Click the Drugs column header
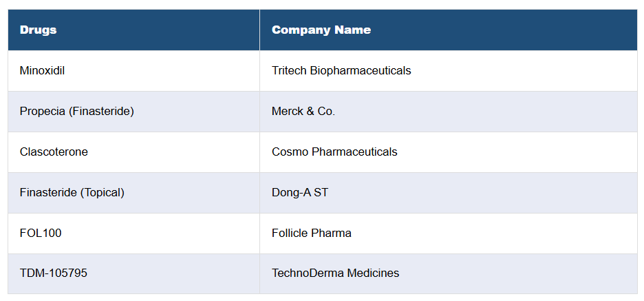The height and width of the screenshot is (301, 644). coord(39,30)
